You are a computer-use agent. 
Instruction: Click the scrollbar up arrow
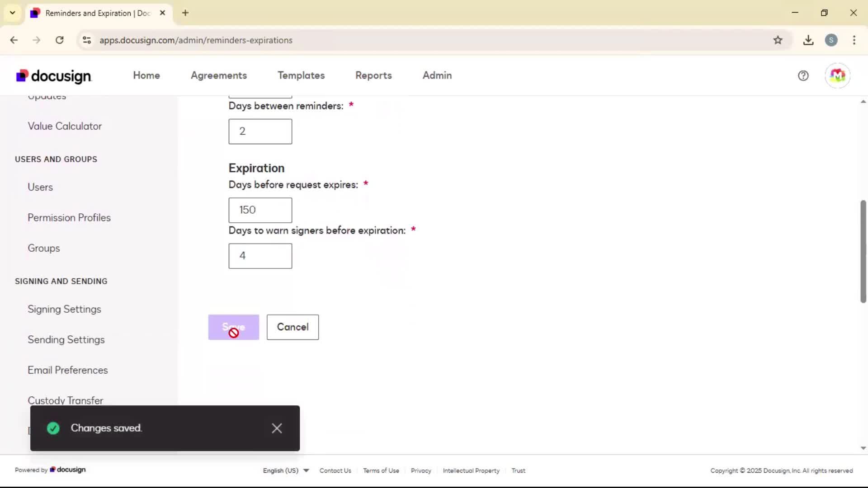point(863,102)
